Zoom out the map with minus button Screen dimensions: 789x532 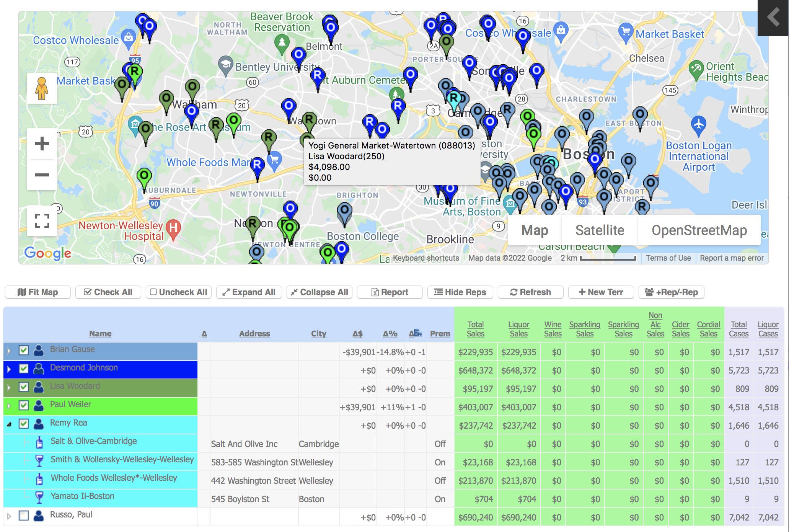(x=42, y=175)
